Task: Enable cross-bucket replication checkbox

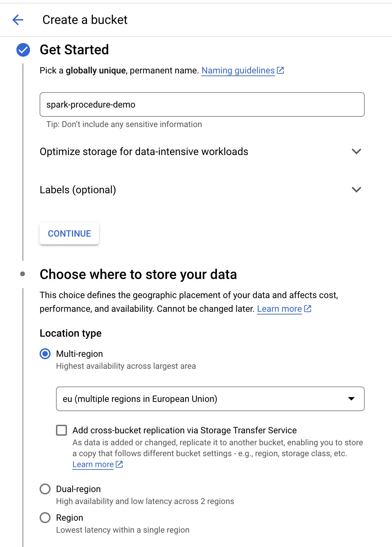Action: (61, 430)
